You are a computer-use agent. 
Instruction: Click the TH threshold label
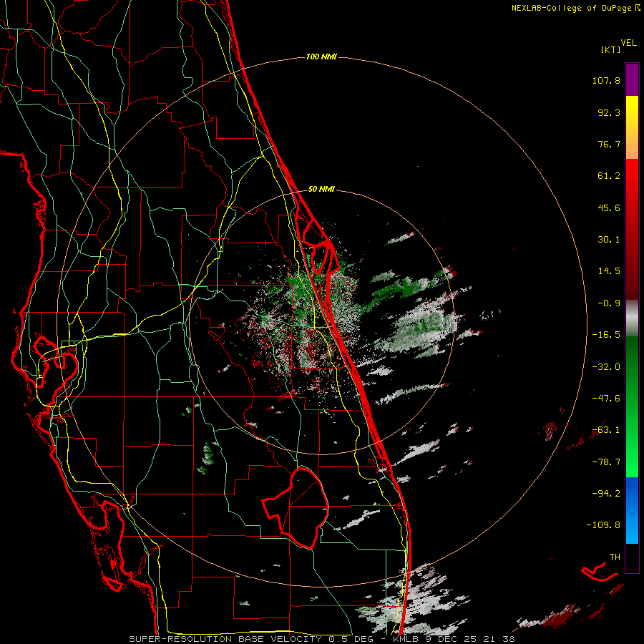[615, 557]
